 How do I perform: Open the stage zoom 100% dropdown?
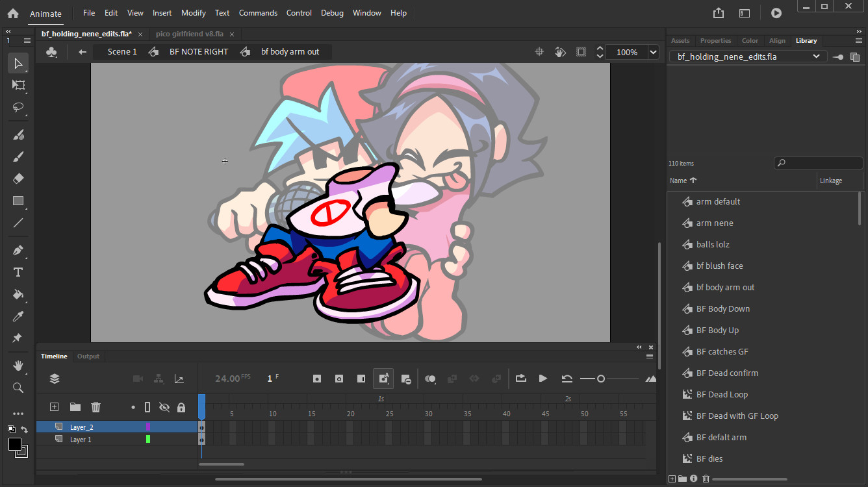653,53
